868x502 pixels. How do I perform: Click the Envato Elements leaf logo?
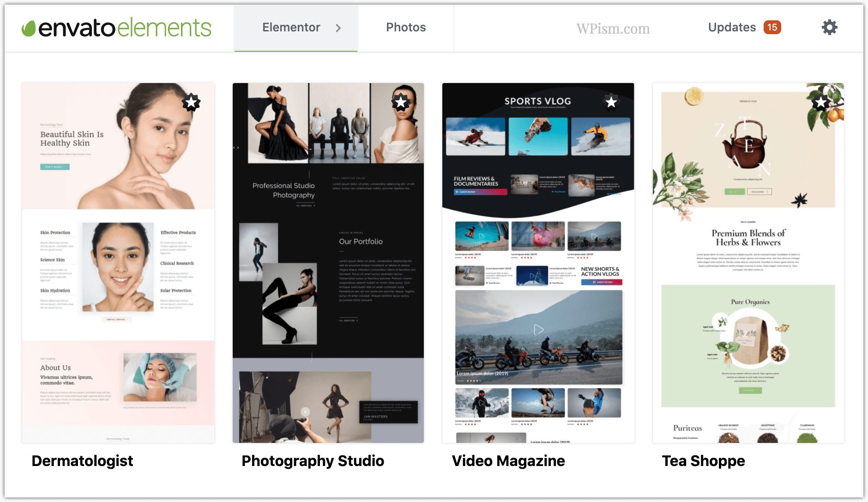coord(29,29)
